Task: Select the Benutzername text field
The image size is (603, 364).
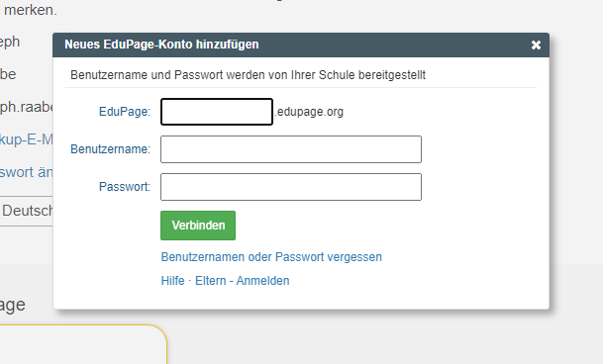Action: pos(291,149)
